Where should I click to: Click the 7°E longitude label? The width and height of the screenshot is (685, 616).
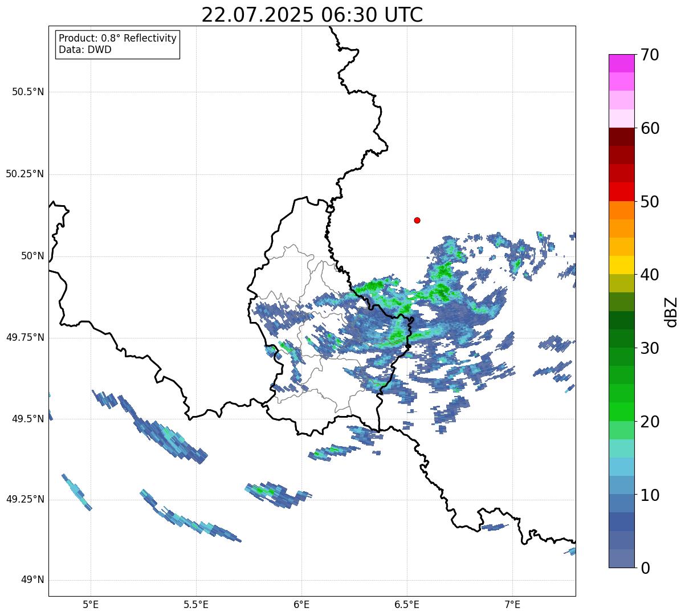coord(512,604)
